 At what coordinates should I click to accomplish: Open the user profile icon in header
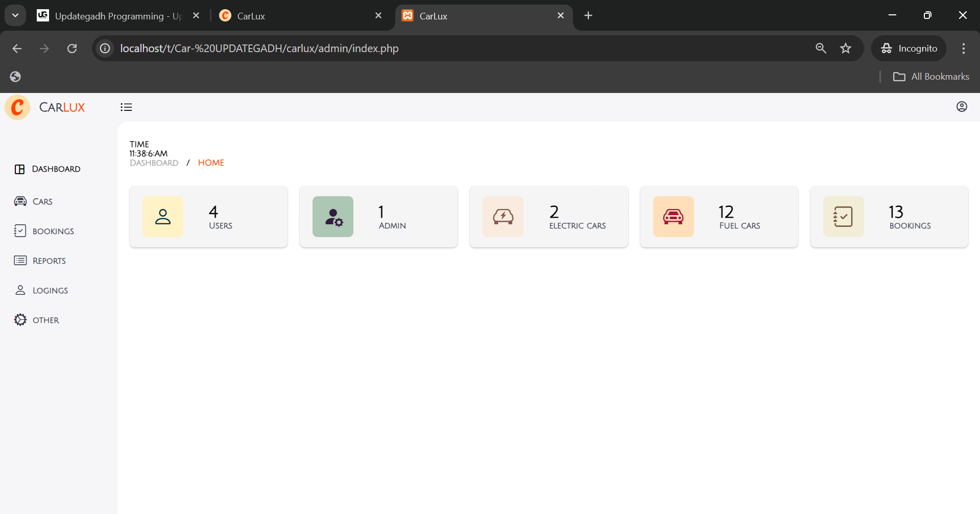click(x=961, y=107)
